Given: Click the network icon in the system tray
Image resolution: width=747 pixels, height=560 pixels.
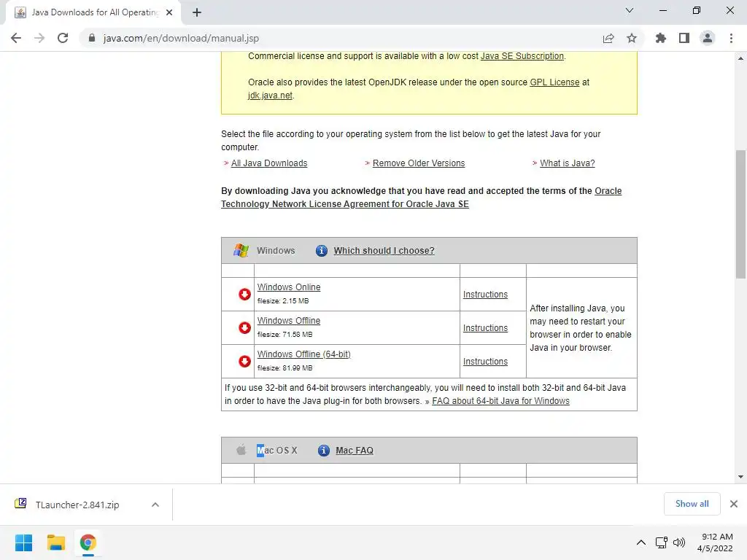Looking at the screenshot, I should [x=661, y=542].
